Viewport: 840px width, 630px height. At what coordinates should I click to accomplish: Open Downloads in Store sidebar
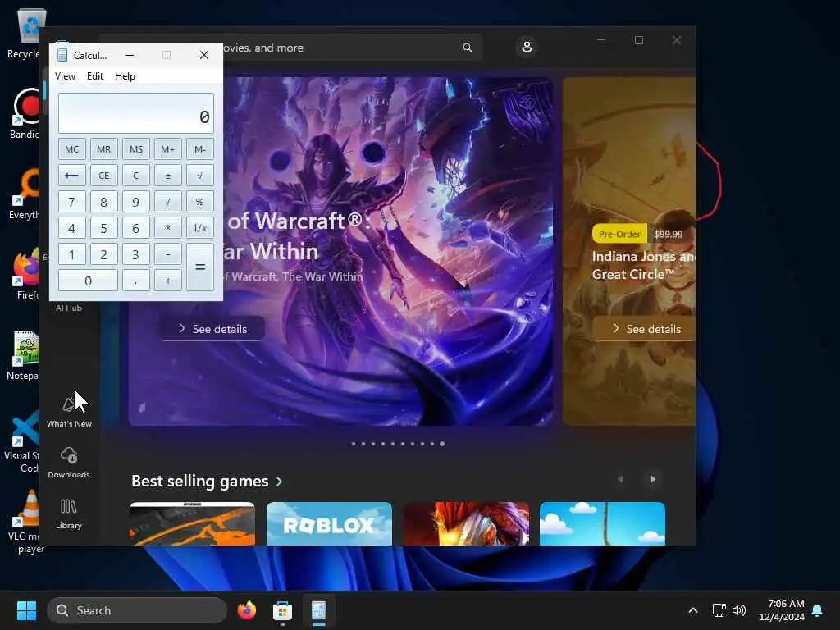pos(69,463)
